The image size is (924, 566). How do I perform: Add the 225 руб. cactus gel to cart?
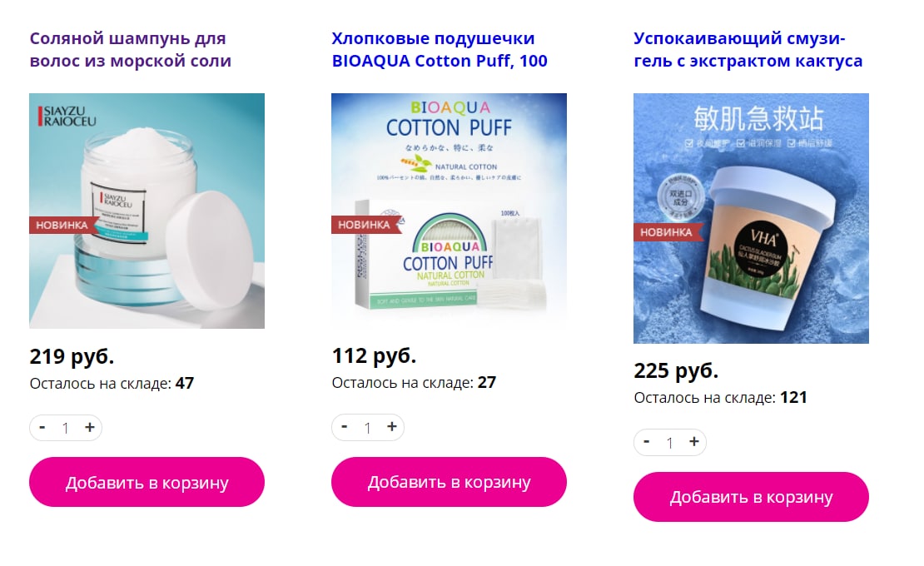click(752, 497)
